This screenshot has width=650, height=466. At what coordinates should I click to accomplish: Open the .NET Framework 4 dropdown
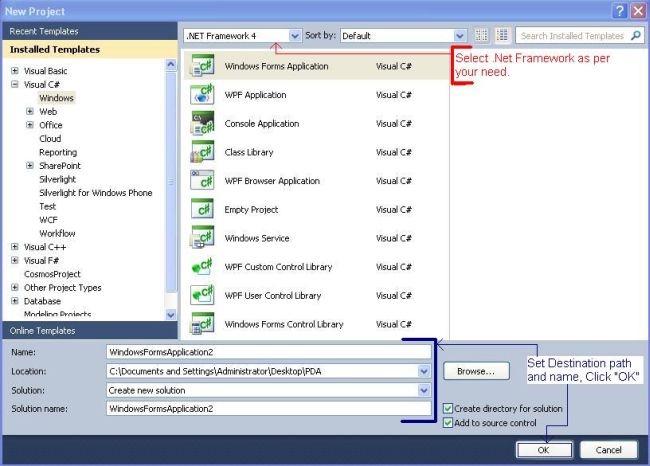tap(242, 36)
